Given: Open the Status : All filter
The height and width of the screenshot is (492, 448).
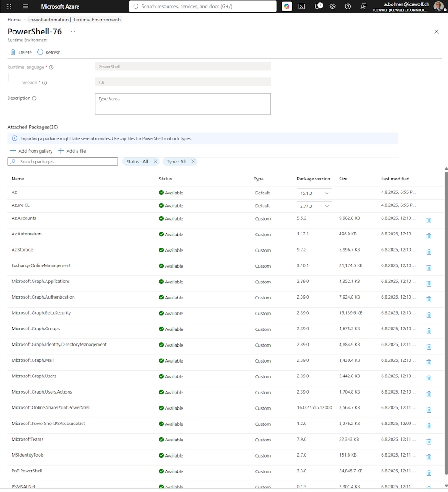Looking at the screenshot, I should click(x=137, y=162).
